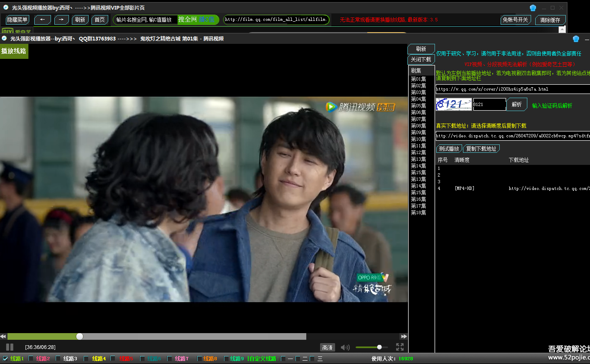Click the 下载地址 column header
Image resolution: width=590 pixels, height=364 pixels.
[519, 160]
